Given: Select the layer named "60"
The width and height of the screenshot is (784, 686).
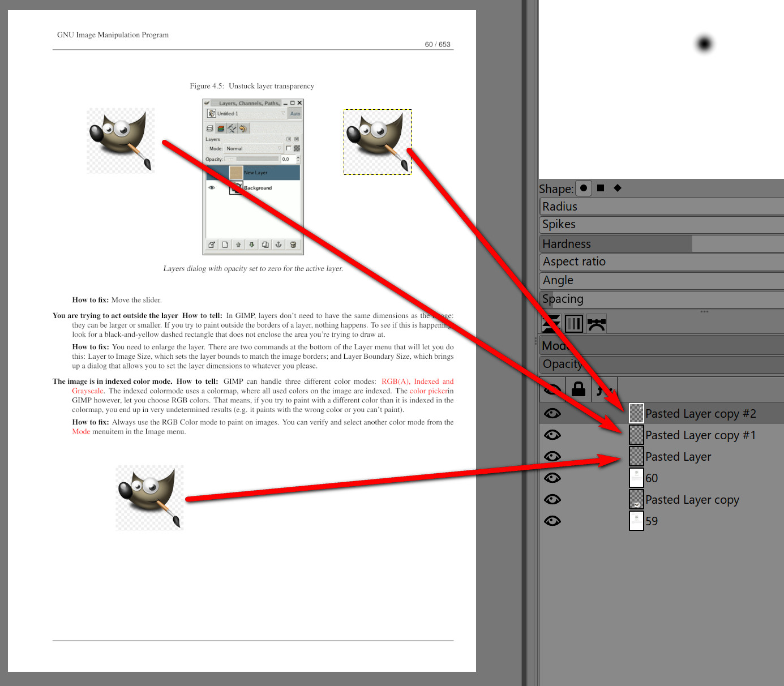Looking at the screenshot, I should coord(652,478).
